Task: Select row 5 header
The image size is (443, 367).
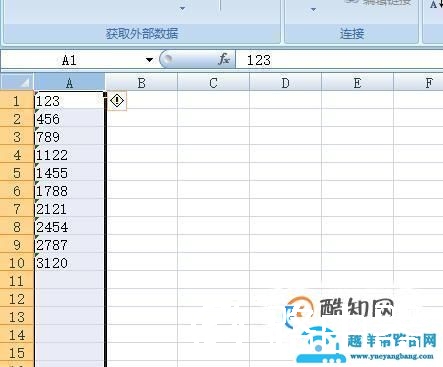Action: [x=17, y=172]
